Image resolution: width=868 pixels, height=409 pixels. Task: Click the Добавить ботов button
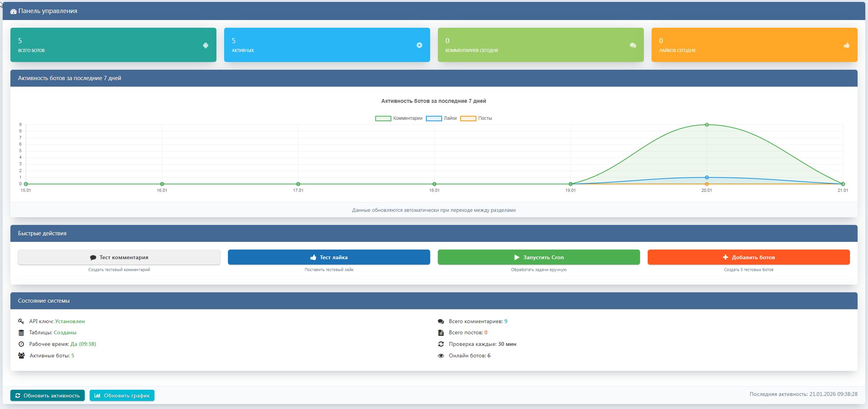point(748,257)
